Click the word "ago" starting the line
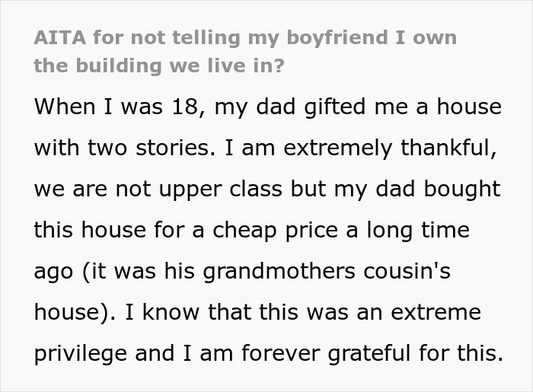Image resolution: width=533 pixels, height=392 pixels. point(52,271)
